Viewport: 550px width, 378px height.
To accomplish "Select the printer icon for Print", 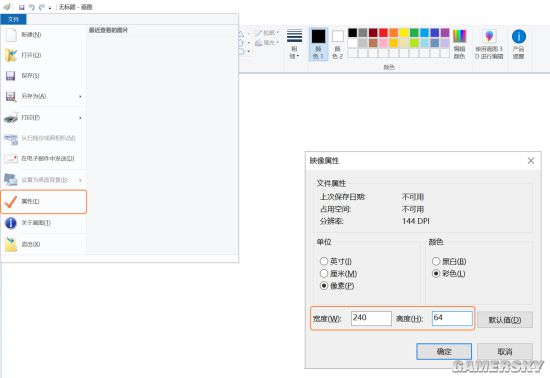I will [x=11, y=118].
